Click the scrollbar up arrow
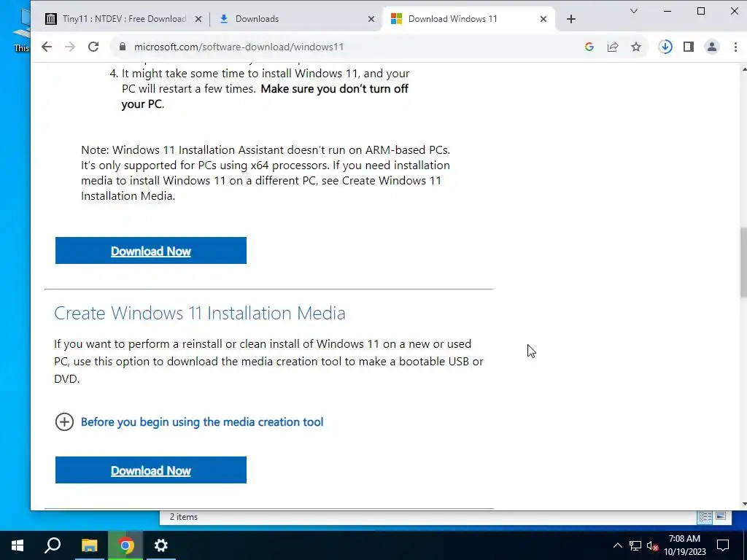Screen dimensions: 747x560 coord(743,70)
